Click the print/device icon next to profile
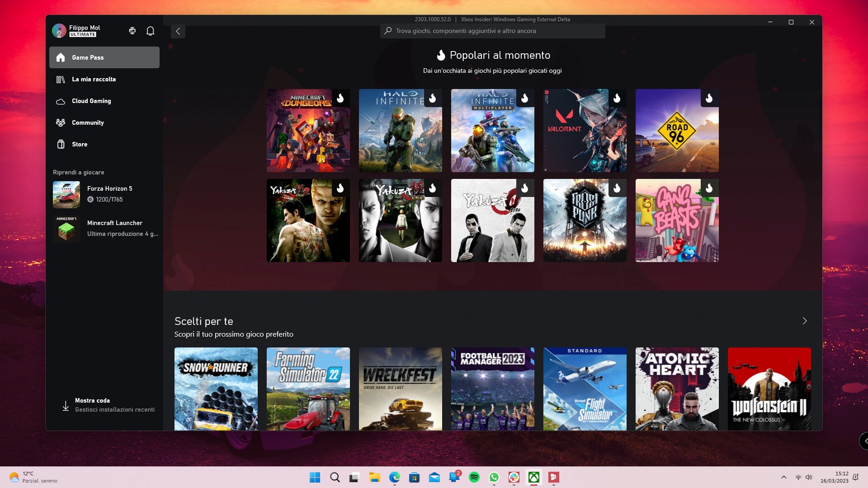 (132, 31)
